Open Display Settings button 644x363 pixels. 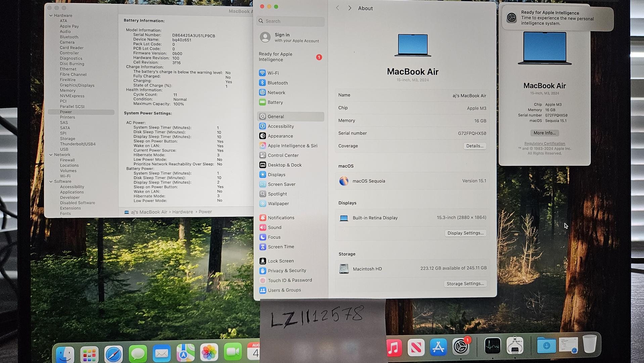click(465, 233)
